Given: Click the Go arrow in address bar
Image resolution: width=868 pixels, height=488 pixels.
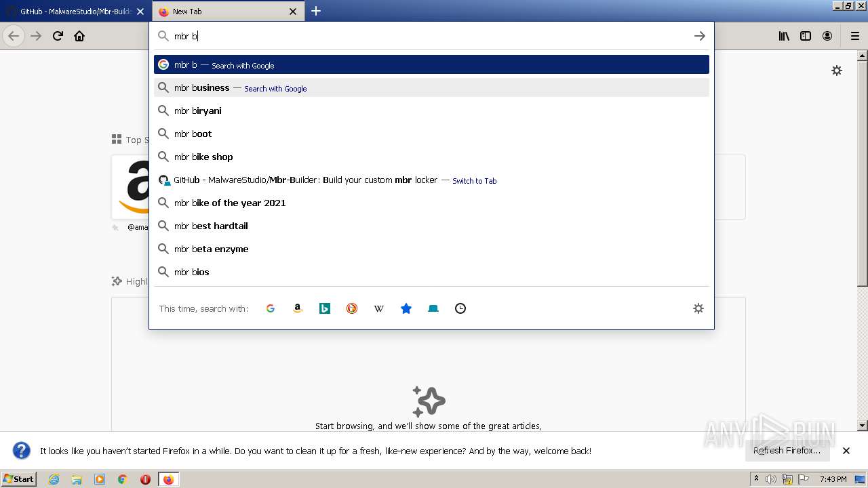Looking at the screenshot, I should click(x=700, y=36).
